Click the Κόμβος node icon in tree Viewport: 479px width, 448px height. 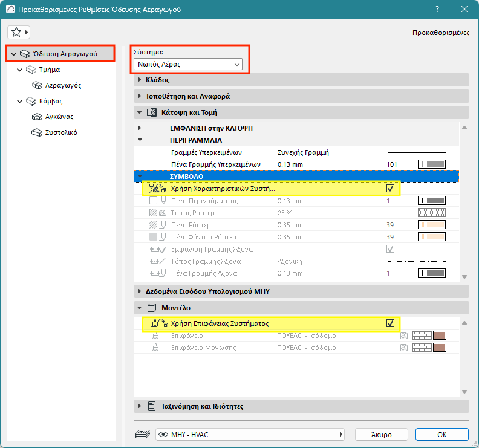pos(31,101)
